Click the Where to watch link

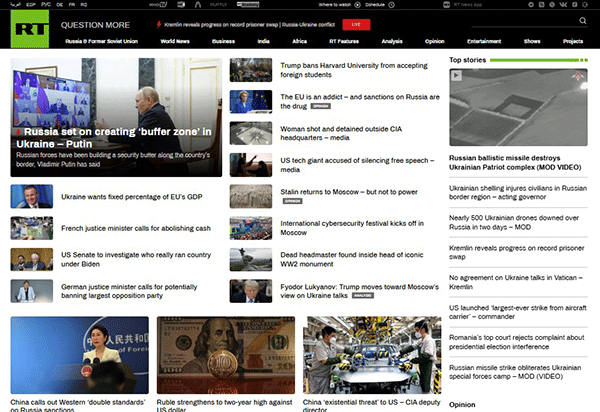point(334,5)
